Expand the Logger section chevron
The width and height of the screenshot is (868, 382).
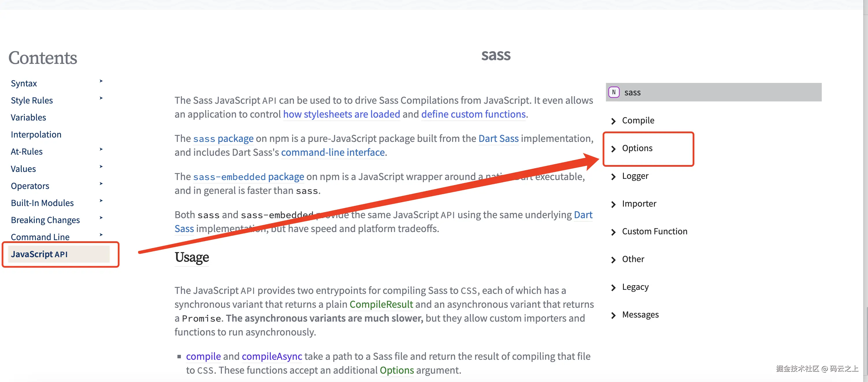[x=613, y=177]
